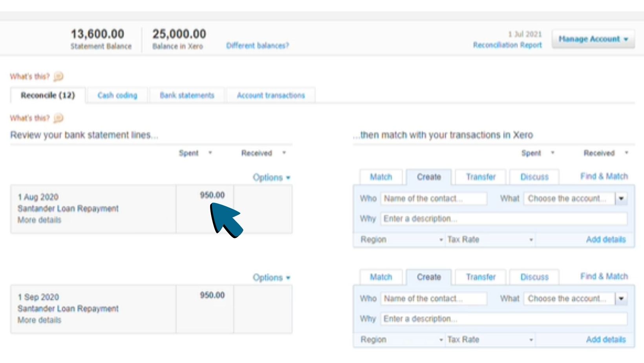Expand Options for the 1 Sep 2020 line

point(271,277)
